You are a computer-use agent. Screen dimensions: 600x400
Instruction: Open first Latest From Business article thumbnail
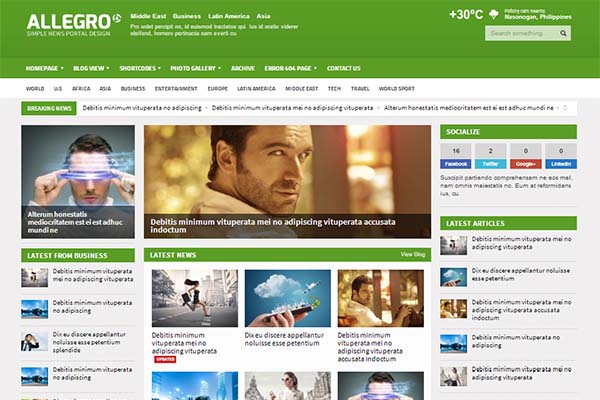(x=34, y=277)
